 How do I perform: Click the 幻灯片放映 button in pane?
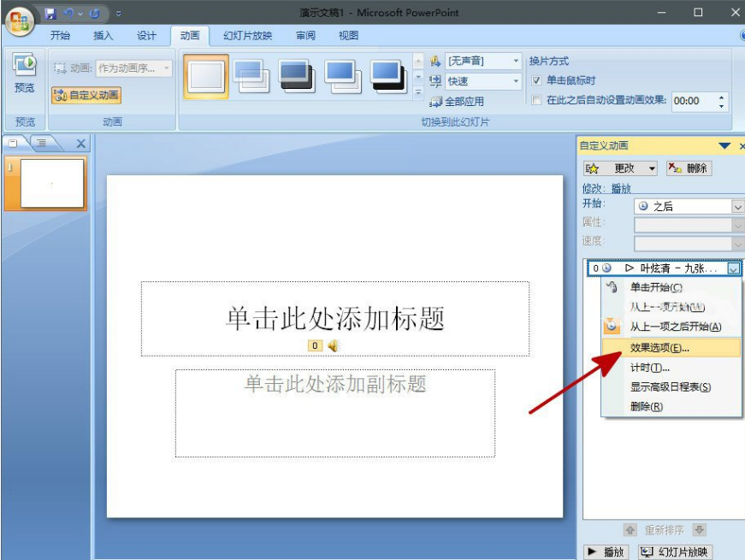click(x=675, y=551)
